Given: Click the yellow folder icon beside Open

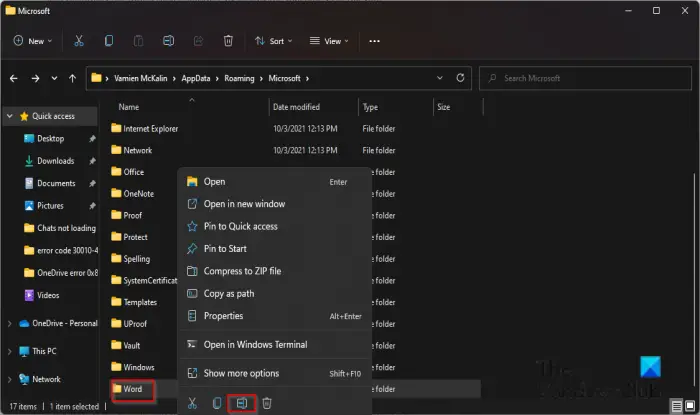Looking at the screenshot, I should (x=192, y=182).
